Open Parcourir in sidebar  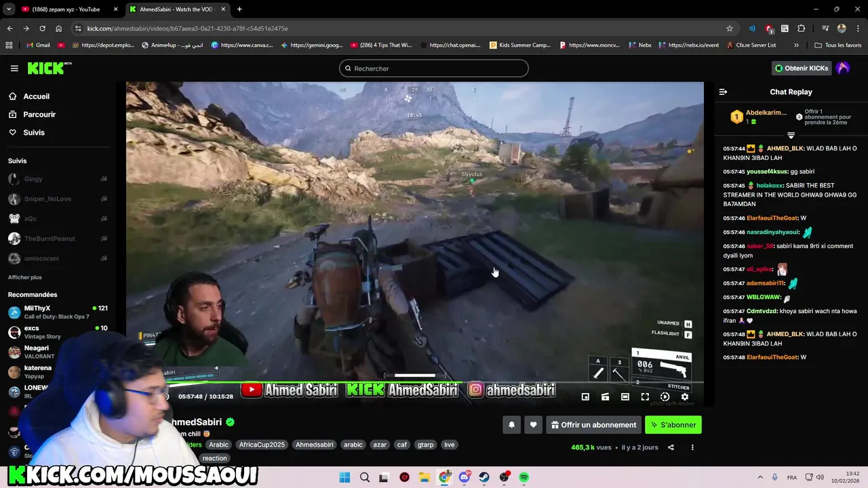[x=39, y=115]
